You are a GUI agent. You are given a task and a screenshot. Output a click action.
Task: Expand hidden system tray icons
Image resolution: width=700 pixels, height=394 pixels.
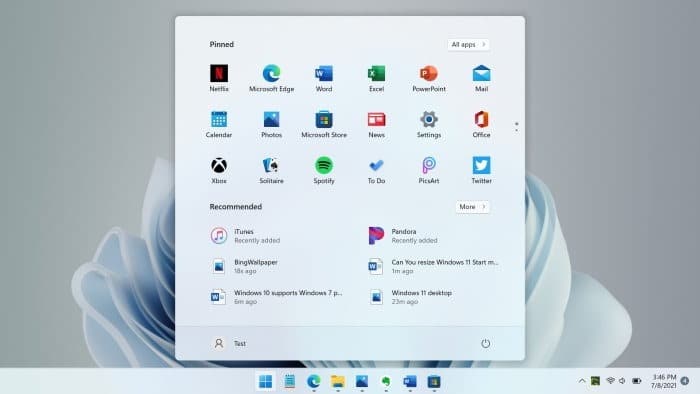[x=582, y=381]
